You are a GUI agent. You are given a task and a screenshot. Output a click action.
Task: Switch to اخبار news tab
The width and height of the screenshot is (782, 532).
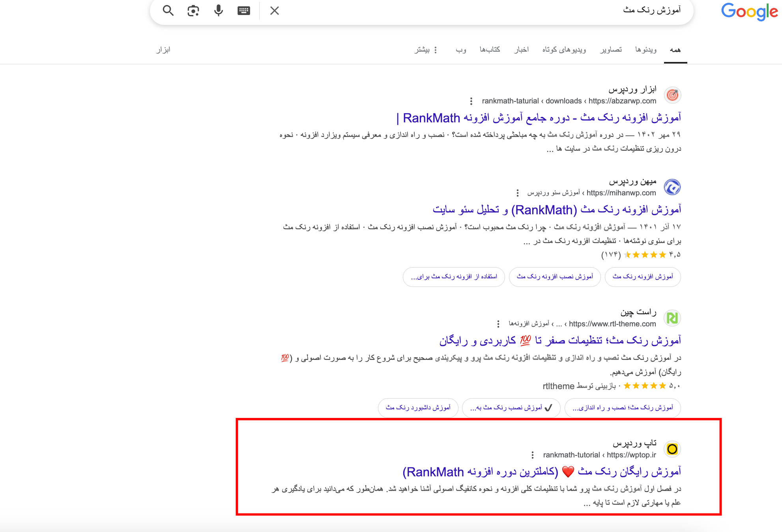pyautogui.click(x=521, y=50)
